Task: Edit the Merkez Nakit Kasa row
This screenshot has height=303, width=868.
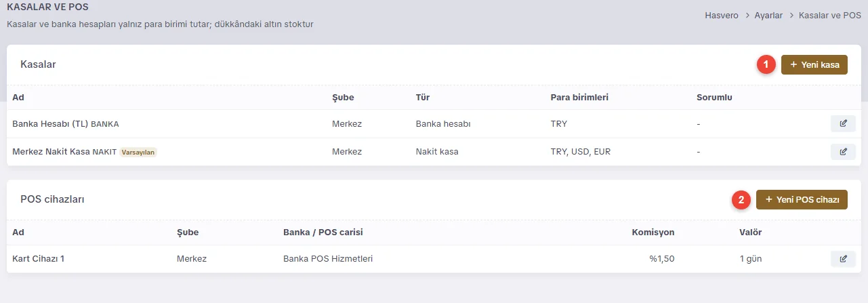Action: 843,152
